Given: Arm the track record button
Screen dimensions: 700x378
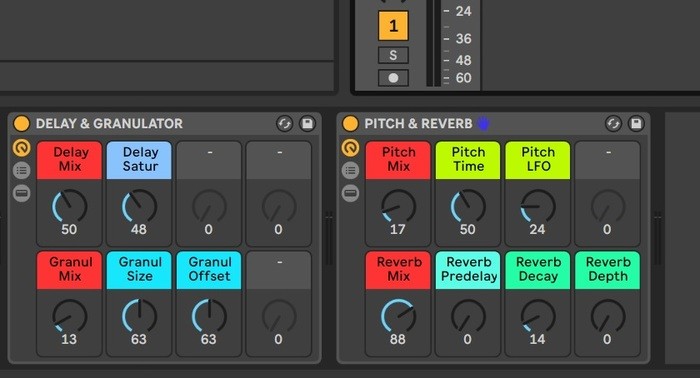Looking at the screenshot, I should (x=393, y=78).
